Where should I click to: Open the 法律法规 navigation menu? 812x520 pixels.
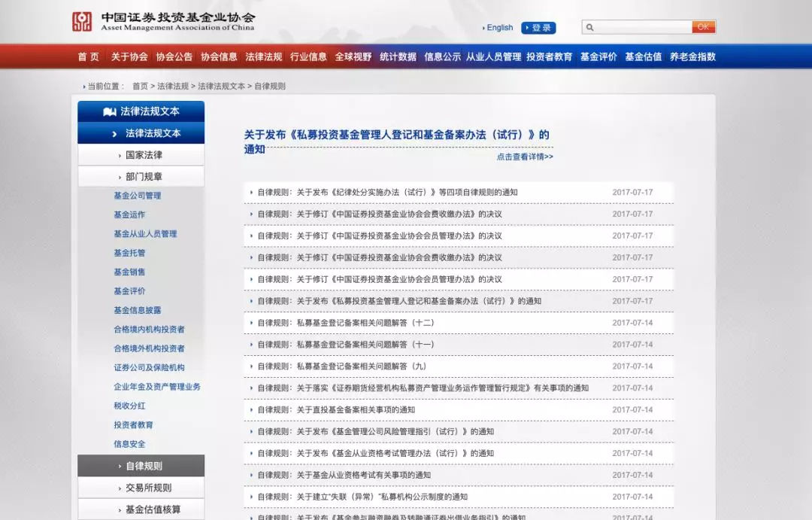264,56
